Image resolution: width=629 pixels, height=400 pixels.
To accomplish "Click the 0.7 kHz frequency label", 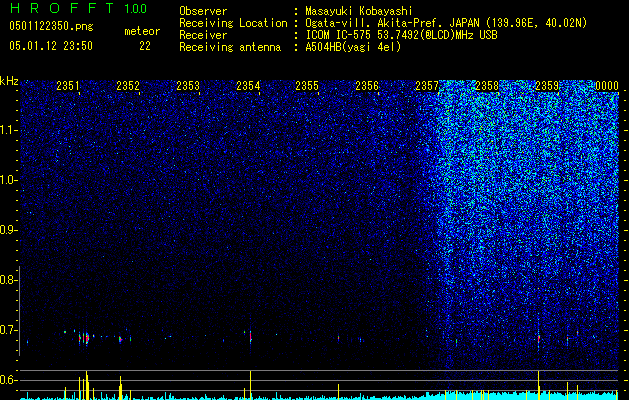I will 8,330.
